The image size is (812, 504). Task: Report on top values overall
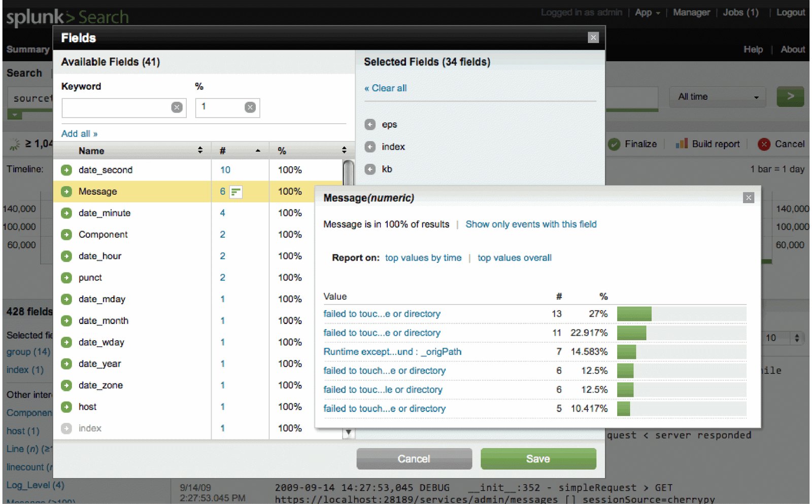pyautogui.click(x=514, y=258)
